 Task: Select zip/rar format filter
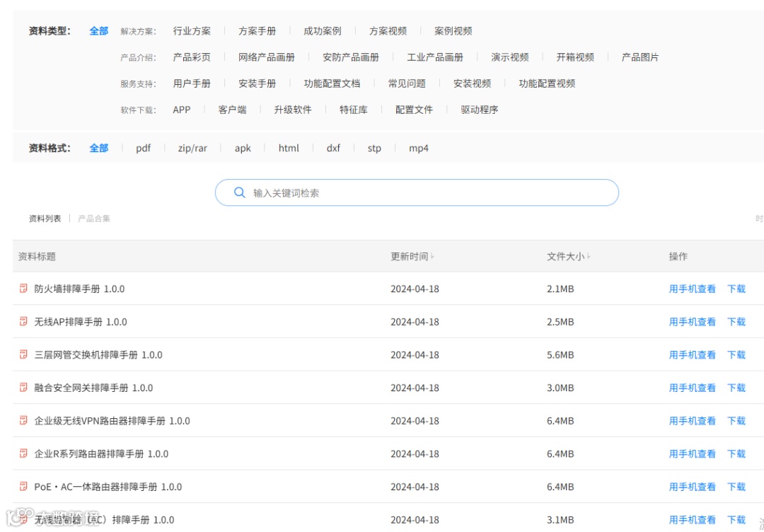pyautogui.click(x=192, y=148)
